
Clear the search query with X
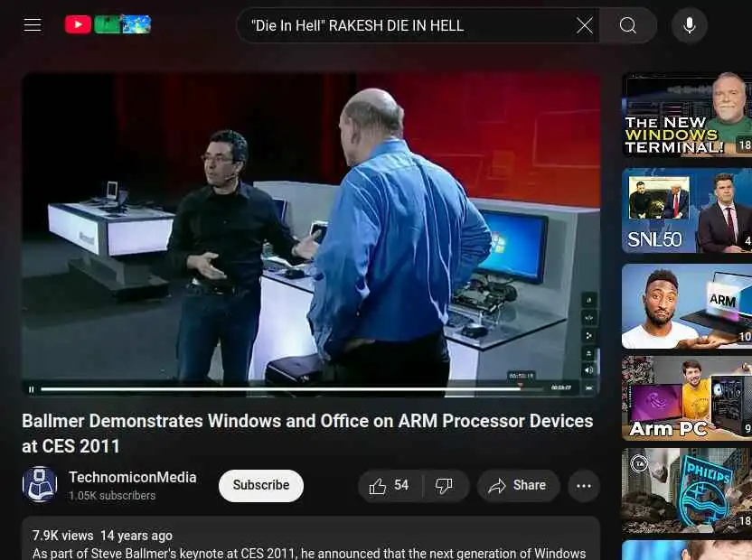coord(585,25)
